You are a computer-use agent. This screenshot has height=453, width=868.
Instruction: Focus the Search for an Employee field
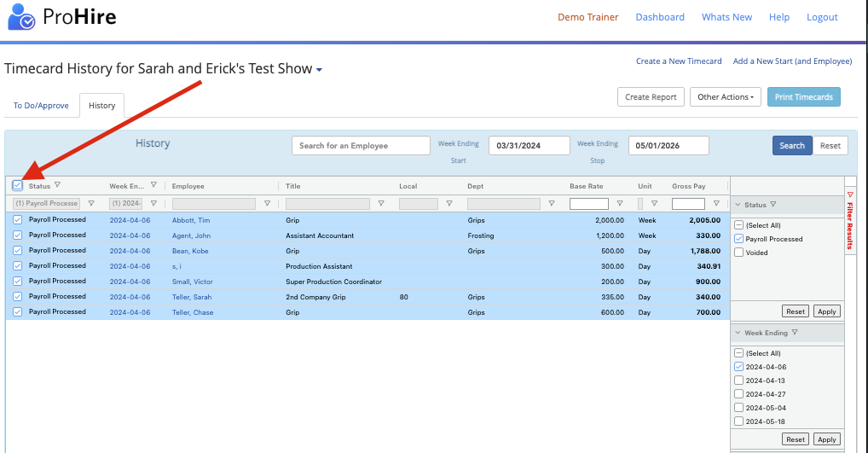coord(361,146)
